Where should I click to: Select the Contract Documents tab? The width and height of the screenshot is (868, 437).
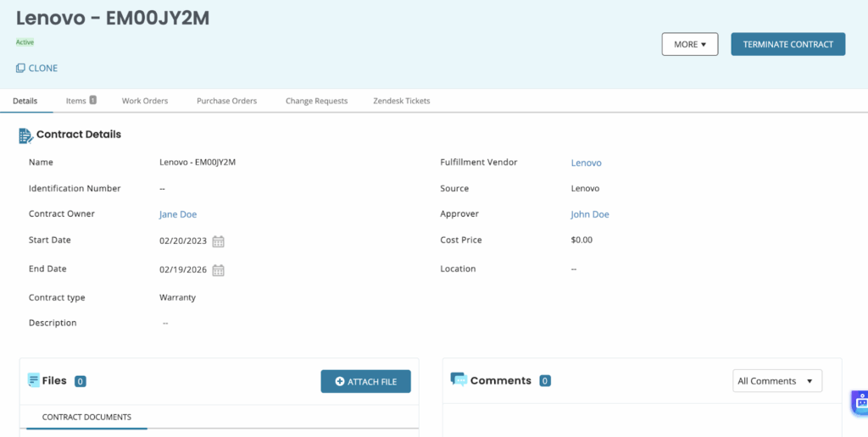(87, 417)
